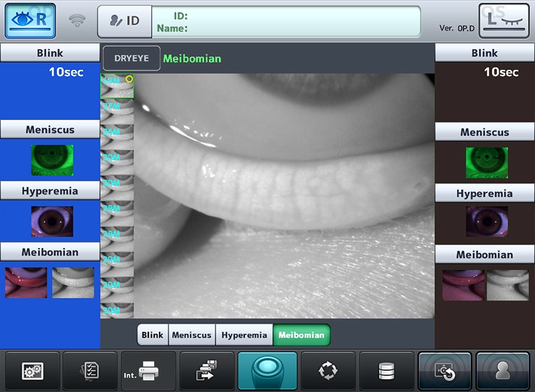Print using the internal printer icon
The height and width of the screenshot is (392, 535).
pos(148,371)
